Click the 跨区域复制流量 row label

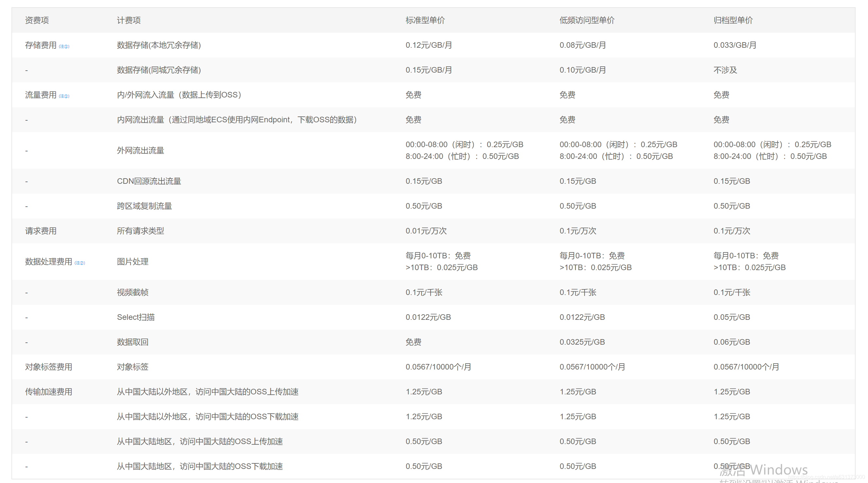click(144, 206)
